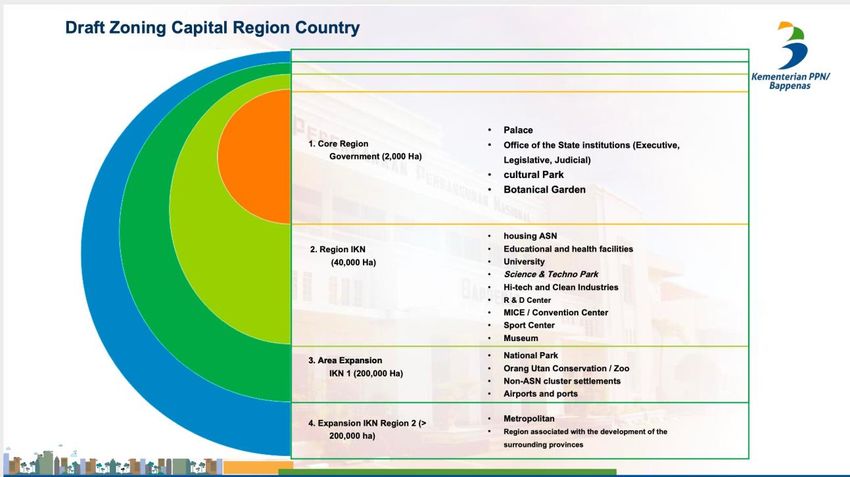
Task: Select '3. Area Expansion IKN 1' label
Action: click(355, 367)
